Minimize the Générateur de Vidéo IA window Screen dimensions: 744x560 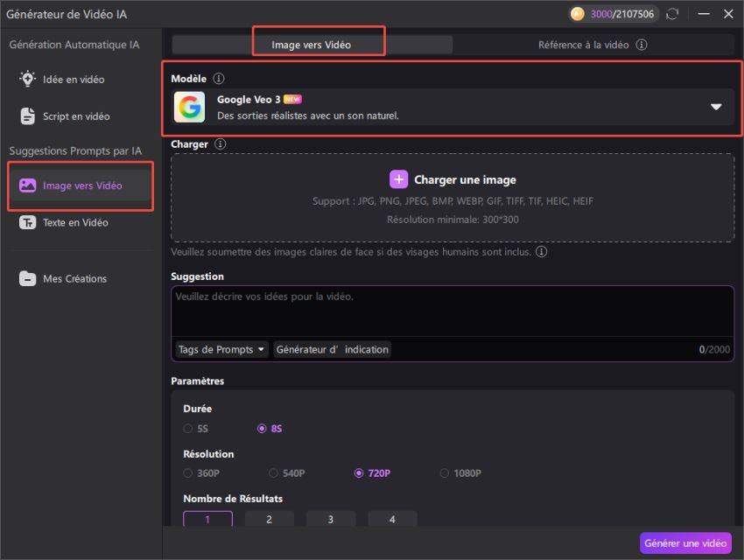[704, 14]
